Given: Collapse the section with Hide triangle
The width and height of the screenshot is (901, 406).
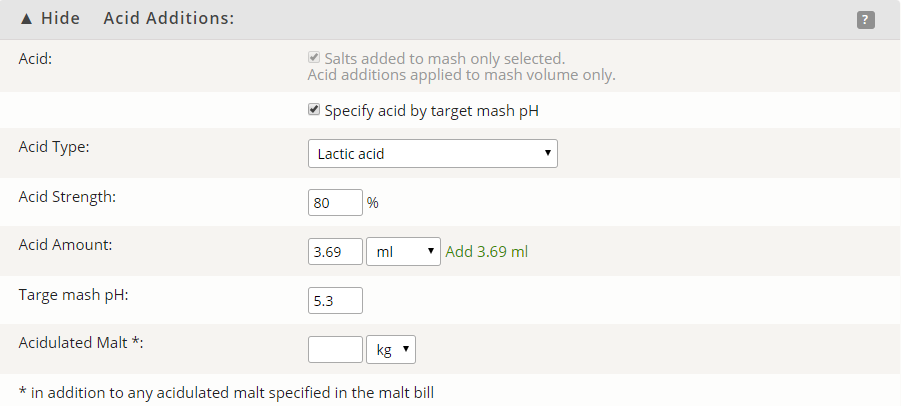Looking at the screenshot, I should click(49, 18).
